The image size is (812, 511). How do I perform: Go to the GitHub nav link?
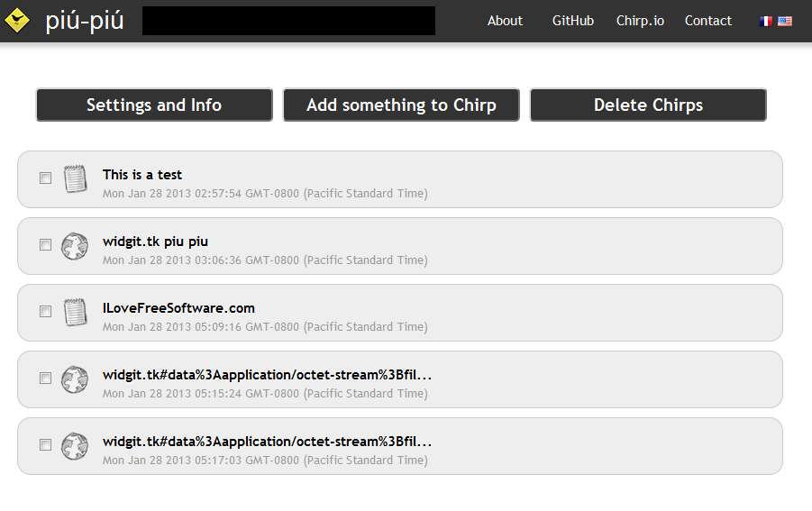click(x=573, y=21)
